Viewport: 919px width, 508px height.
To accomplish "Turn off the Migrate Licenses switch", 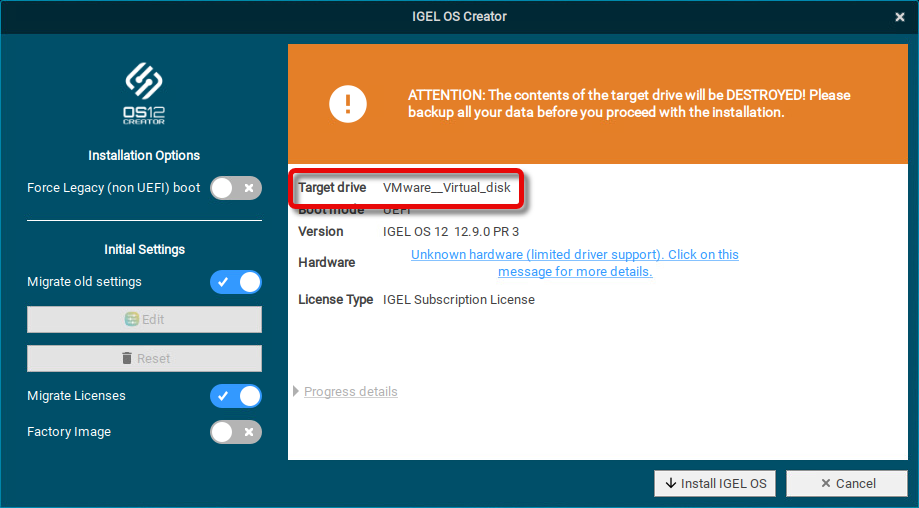I will pyautogui.click(x=236, y=396).
